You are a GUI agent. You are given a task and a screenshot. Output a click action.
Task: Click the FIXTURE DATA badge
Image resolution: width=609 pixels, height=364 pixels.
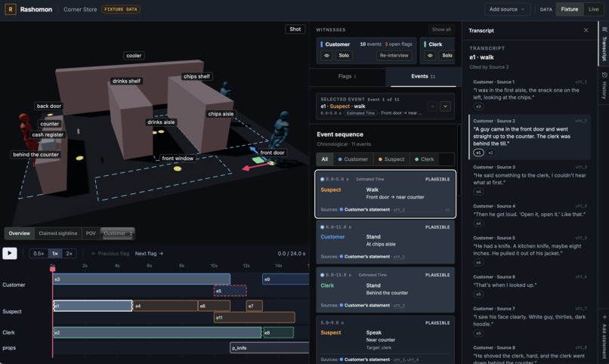tap(121, 9)
